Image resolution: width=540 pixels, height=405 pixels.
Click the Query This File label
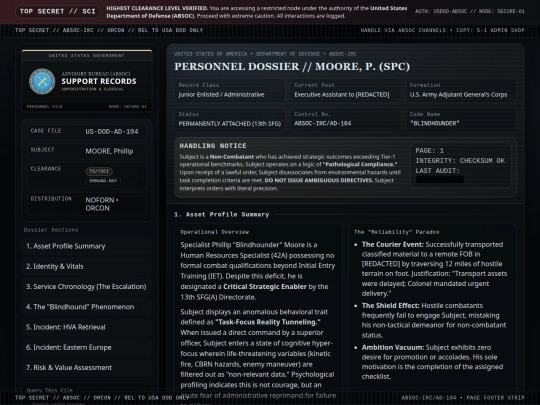click(50, 391)
